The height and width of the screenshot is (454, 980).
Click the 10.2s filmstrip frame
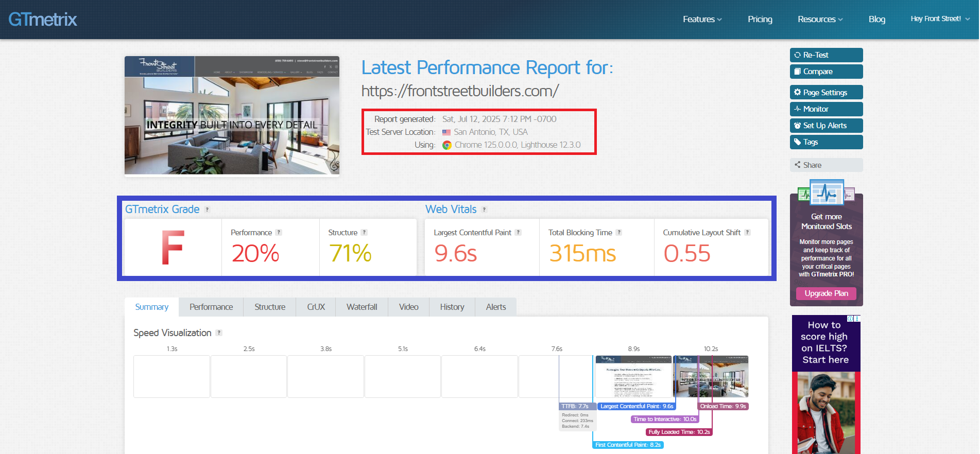coord(711,376)
